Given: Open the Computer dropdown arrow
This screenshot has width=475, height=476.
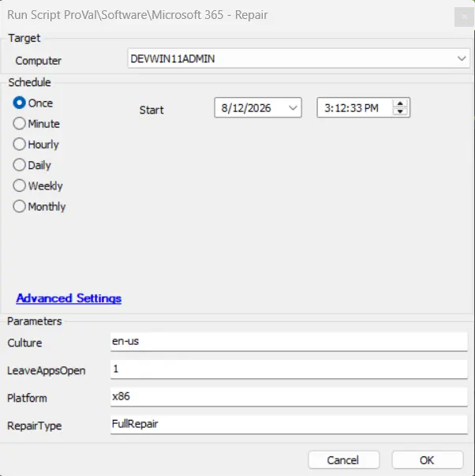Looking at the screenshot, I should point(462,58).
